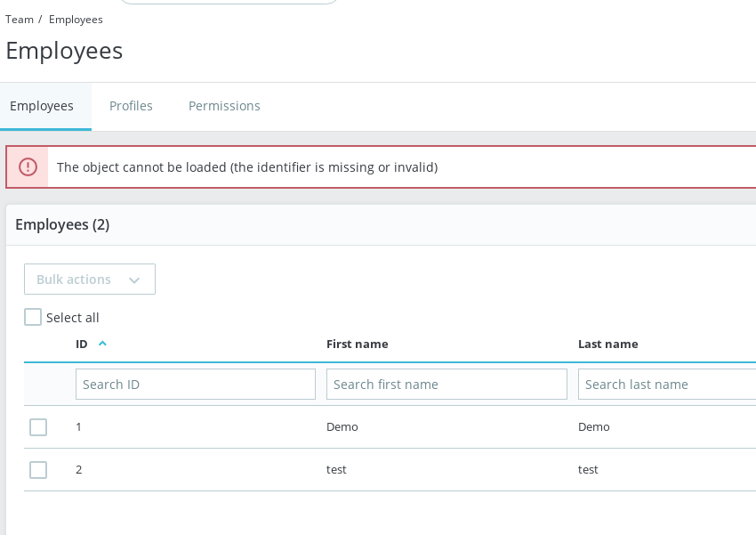Click the Bulk actions chevron
The image size is (756, 535).
[134, 280]
